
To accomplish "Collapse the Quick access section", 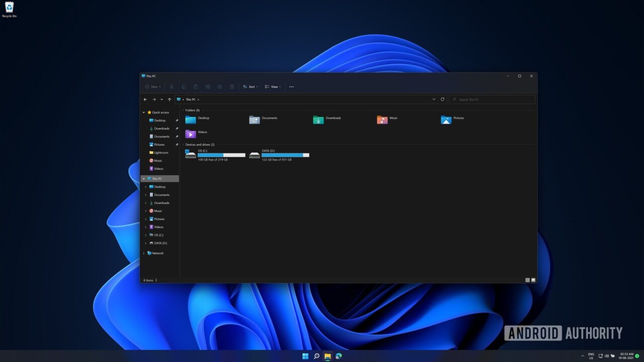I will 144,112.
